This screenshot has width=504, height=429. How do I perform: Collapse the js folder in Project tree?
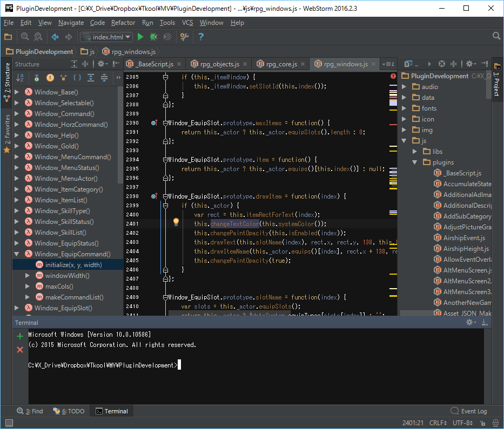(405, 141)
